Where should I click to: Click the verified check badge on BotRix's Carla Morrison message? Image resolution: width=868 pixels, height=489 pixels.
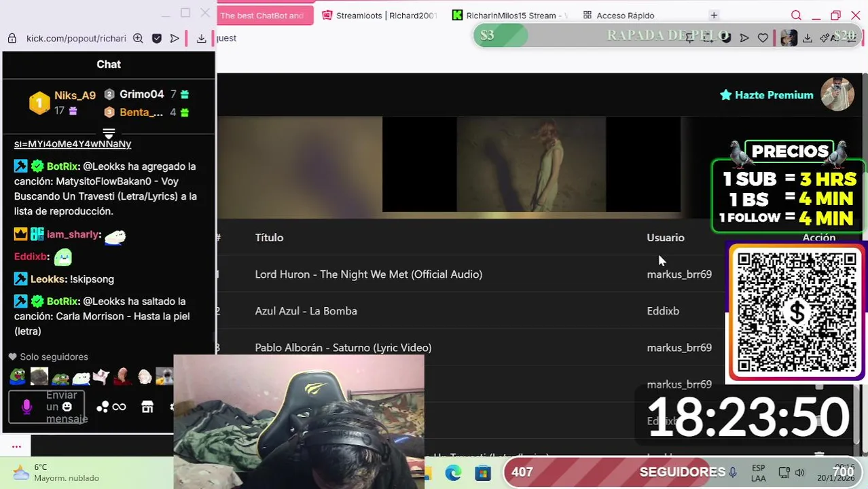click(37, 301)
